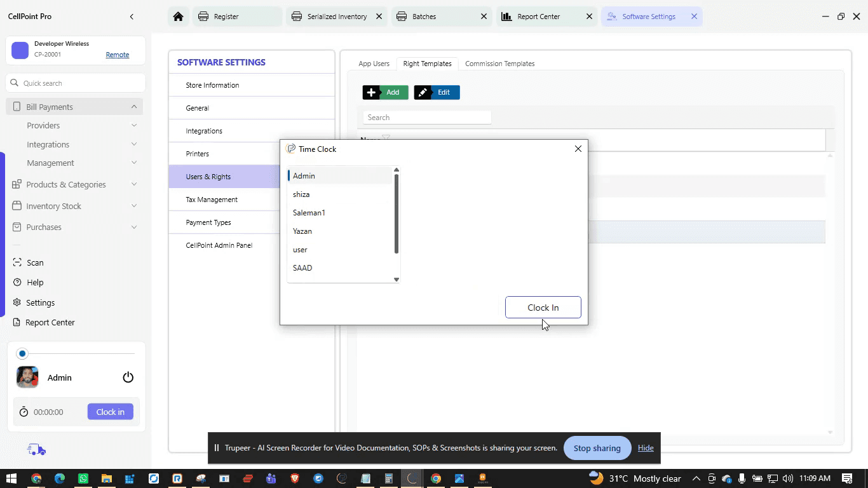Collapse the Bill Payments section

pos(134,107)
